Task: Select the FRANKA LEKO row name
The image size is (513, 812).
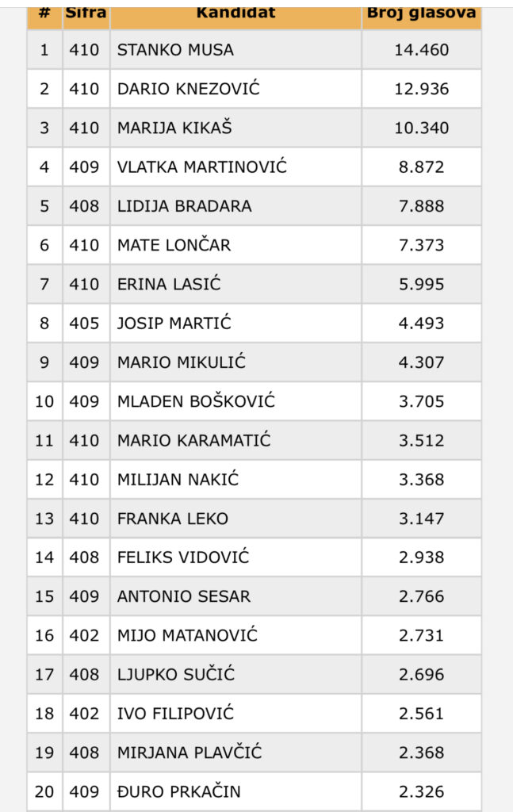Action: coord(172,519)
